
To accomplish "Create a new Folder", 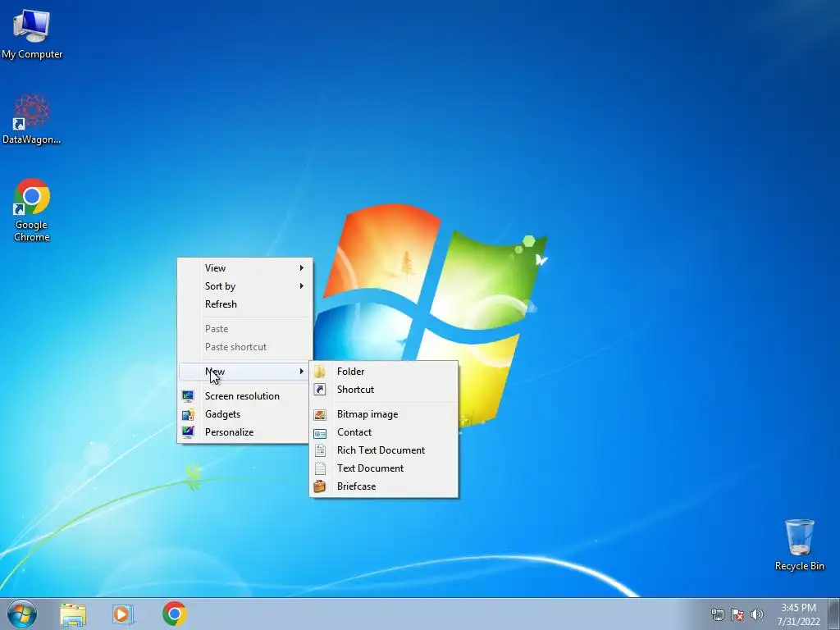I will 384,372.
